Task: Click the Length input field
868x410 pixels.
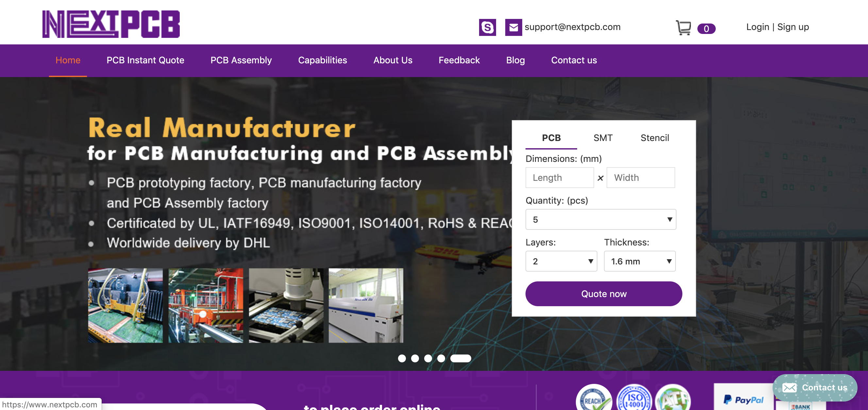Action: tap(560, 178)
